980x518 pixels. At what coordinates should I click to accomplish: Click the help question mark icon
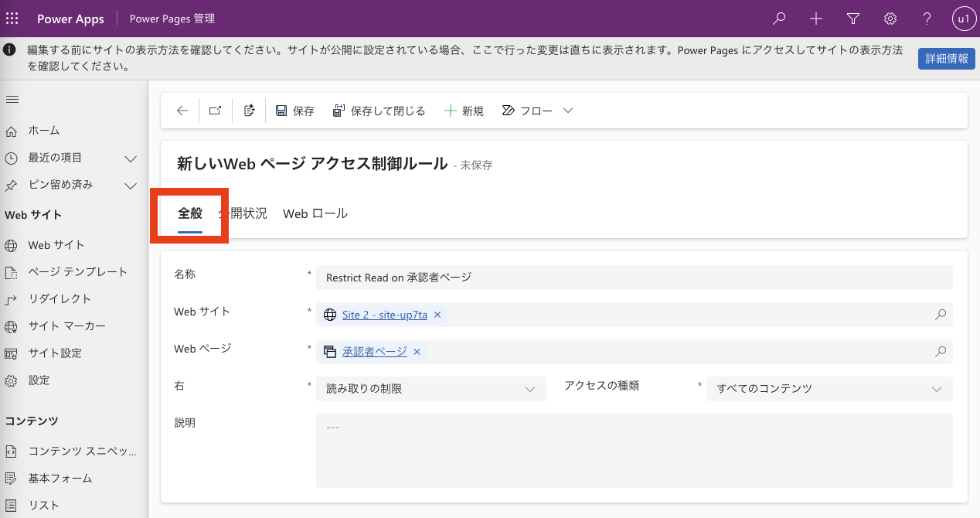click(927, 19)
